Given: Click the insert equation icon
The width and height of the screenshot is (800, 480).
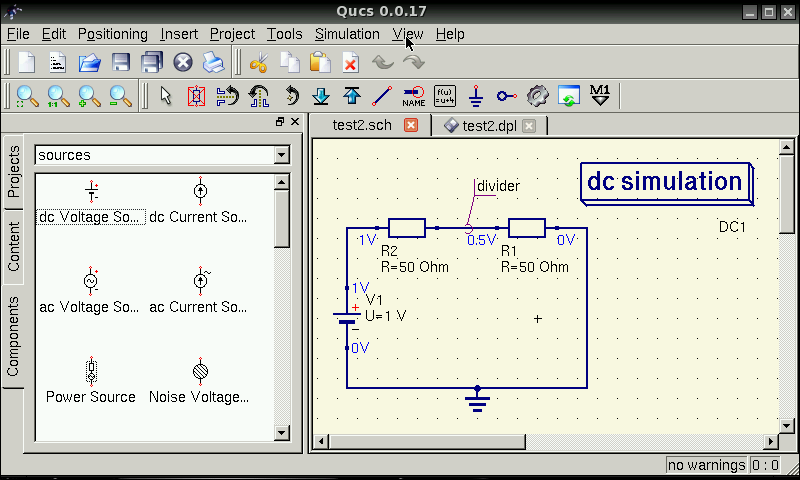Looking at the screenshot, I should click(x=445, y=96).
